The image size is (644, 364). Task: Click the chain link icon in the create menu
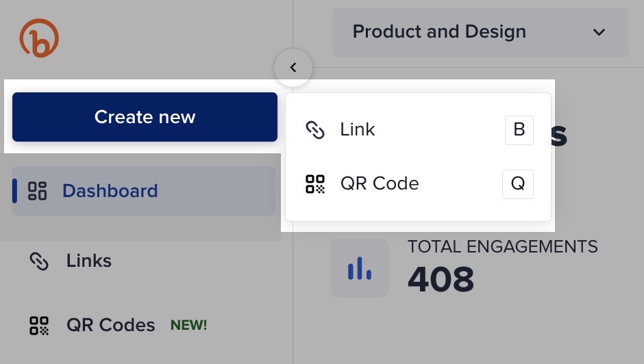[x=315, y=130]
